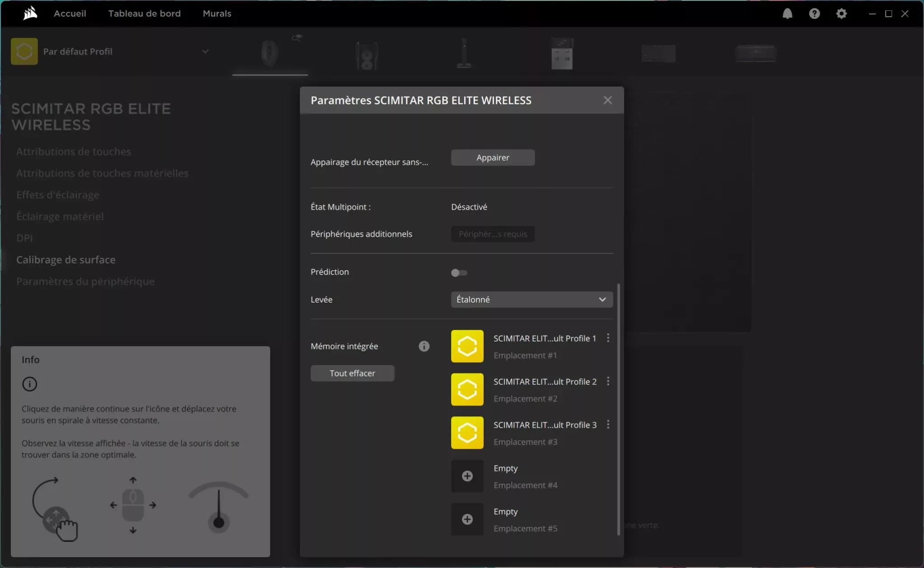Open the notifications bell icon
The image size is (924, 568).
pyautogui.click(x=787, y=14)
